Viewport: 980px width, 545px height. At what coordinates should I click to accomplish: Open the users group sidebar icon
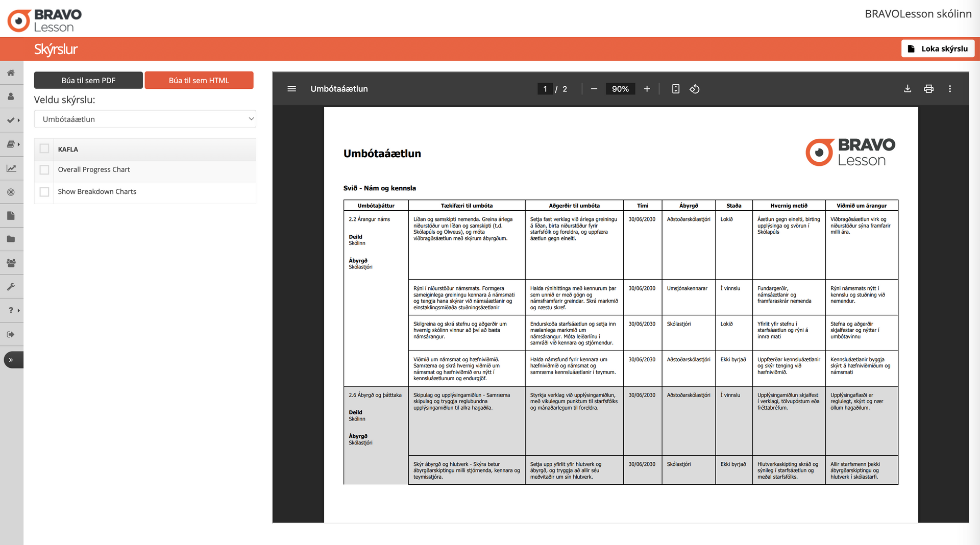point(11,263)
